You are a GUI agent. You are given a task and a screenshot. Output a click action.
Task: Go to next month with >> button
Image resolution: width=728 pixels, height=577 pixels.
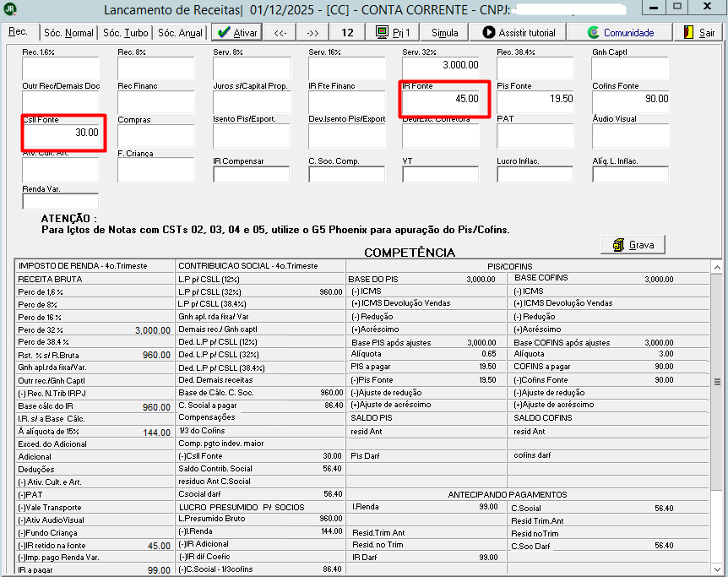(x=313, y=32)
